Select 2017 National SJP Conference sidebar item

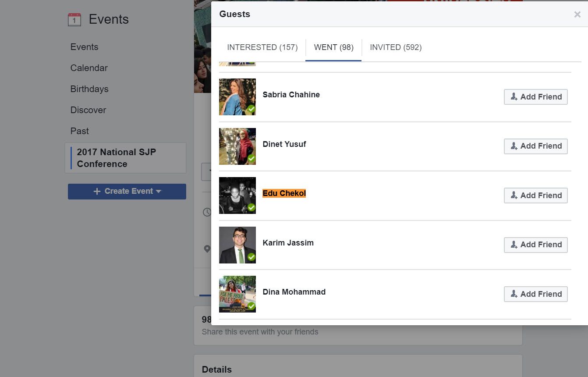pyautogui.click(x=117, y=158)
